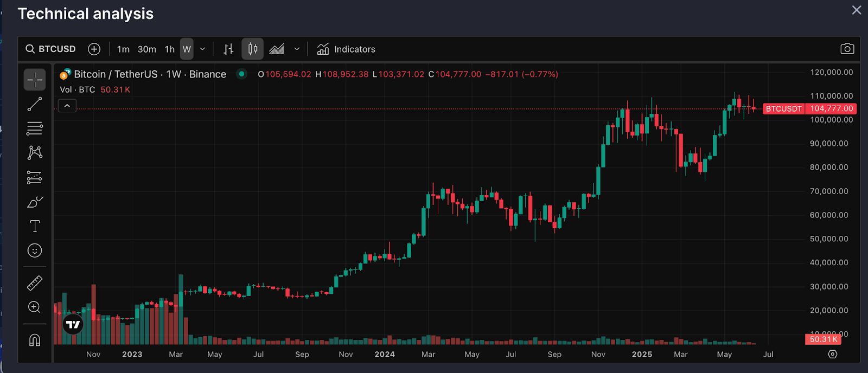
Task: Select the area chart style
Action: (277, 49)
